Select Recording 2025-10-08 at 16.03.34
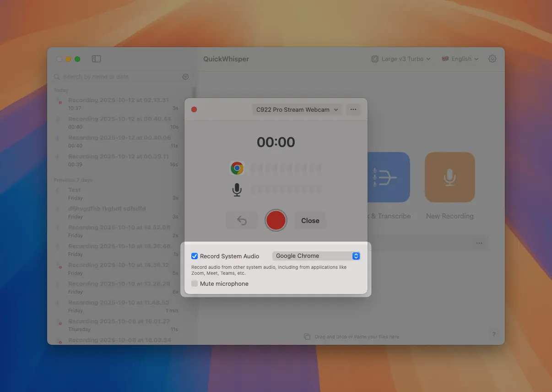The width and height of the screenshot is (552, 392). point(122,340)
